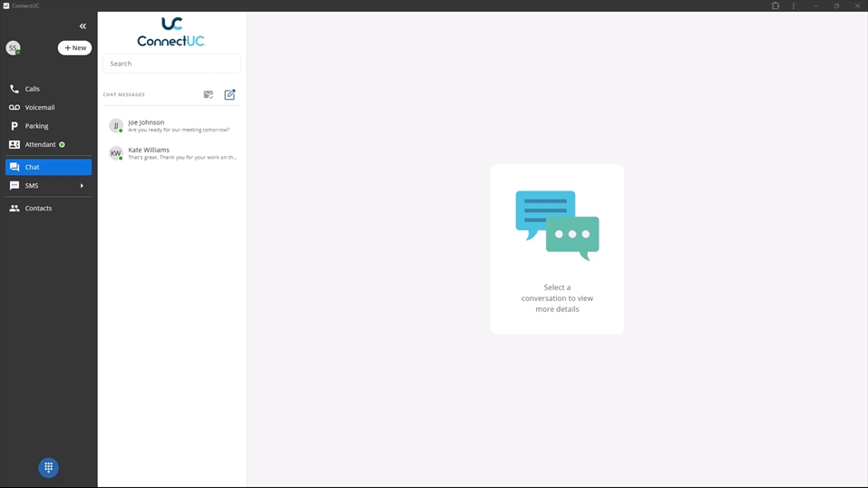
Task: Collapse the sidebar with double chevron
Action: [83, 26]
